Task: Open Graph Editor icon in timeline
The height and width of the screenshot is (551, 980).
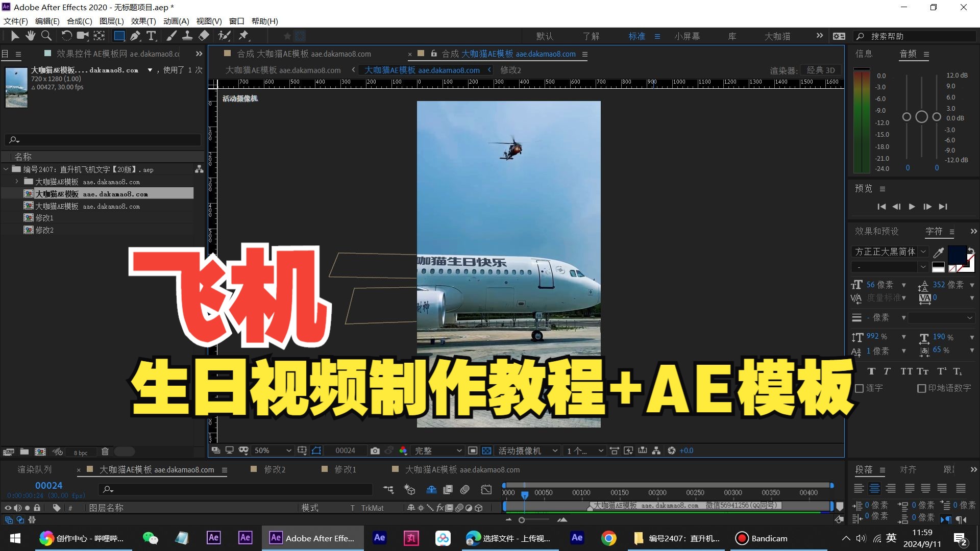Action: pos(486,490)
